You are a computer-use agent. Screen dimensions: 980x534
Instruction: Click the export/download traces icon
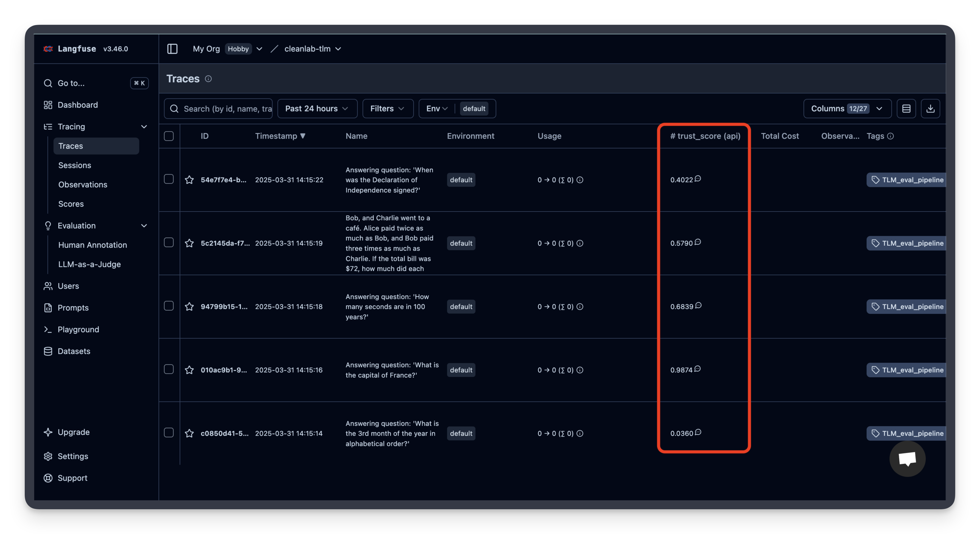931,108
